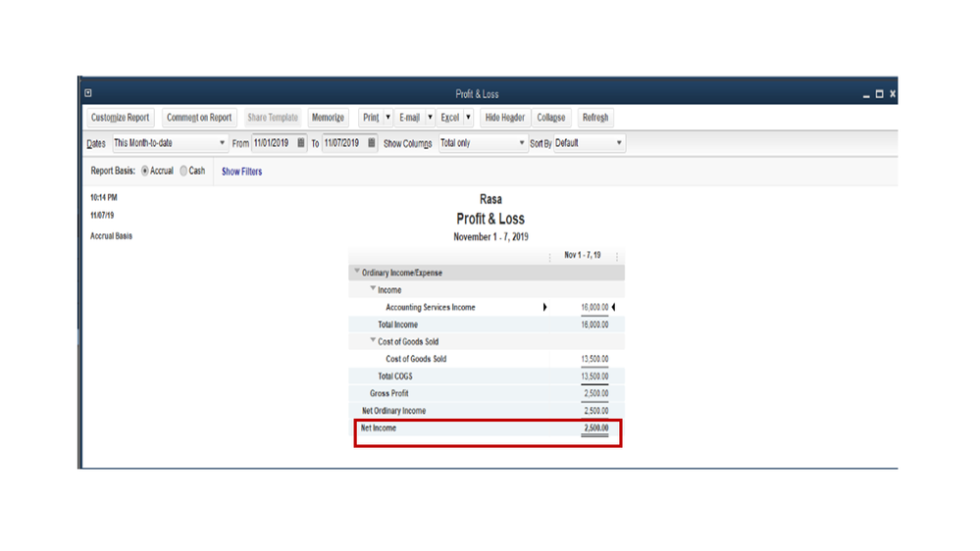This screenshot has width=980, height=551.
Task: Click the Rasa company name header
Action: click(490, 199)
